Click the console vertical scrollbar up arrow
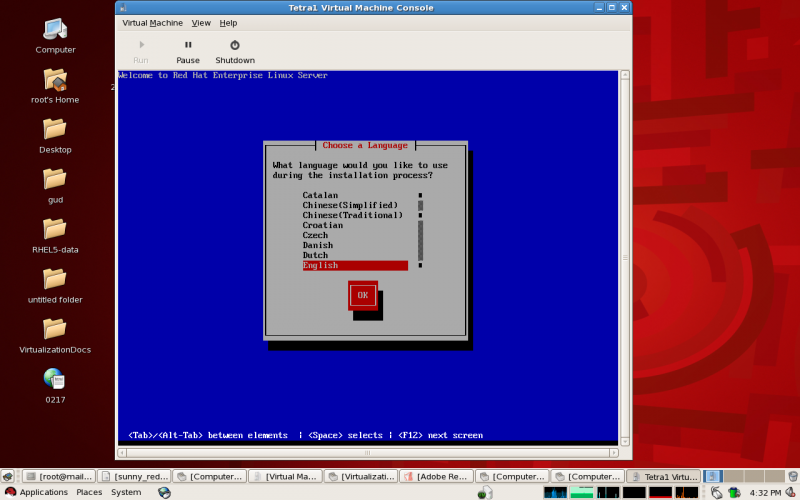800x500 pixels. pos(624,75)
